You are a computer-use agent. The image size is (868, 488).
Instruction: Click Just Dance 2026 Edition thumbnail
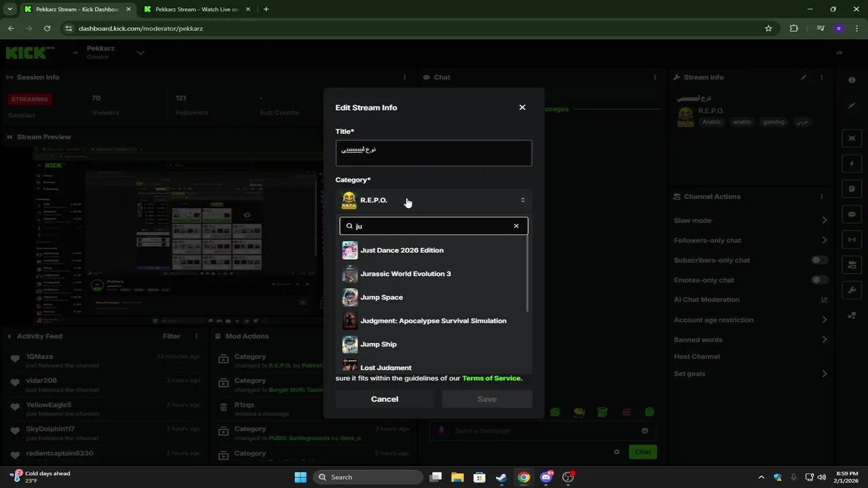tap(350, 250)
